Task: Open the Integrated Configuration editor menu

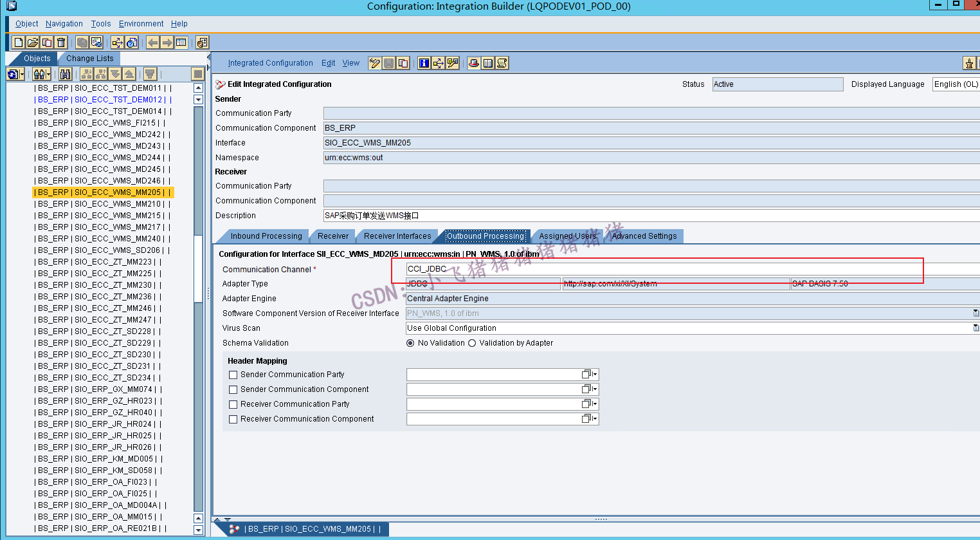Action: [271, 63]
